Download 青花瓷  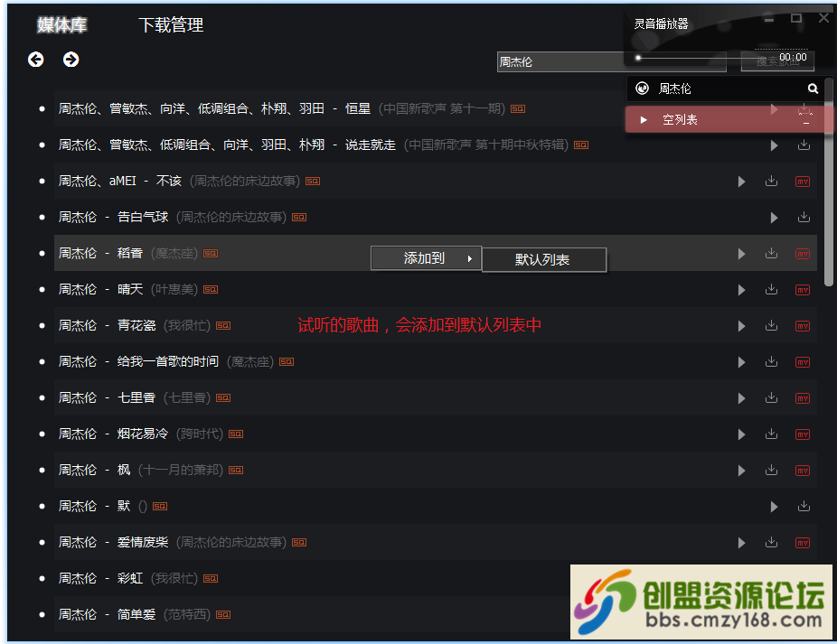click(771, 325)
